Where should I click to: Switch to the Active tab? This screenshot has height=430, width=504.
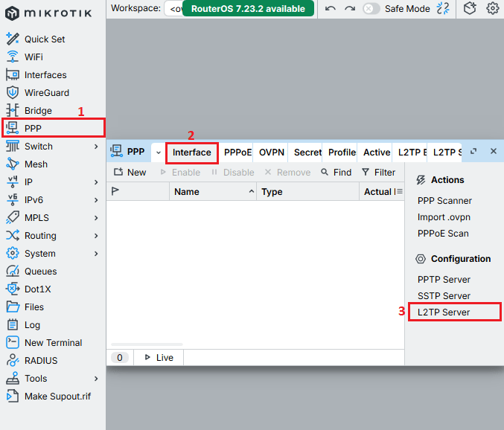(x=377, y=153)
